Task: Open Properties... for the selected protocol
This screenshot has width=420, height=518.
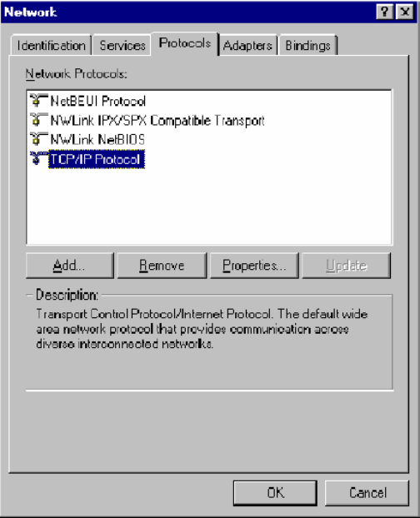Action: coord(254,266)
